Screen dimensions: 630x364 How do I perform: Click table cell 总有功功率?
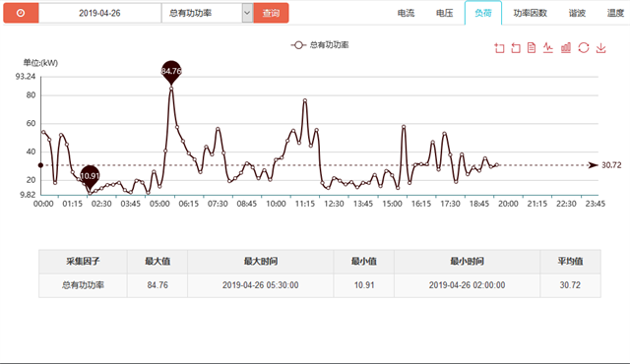point(83,285)
